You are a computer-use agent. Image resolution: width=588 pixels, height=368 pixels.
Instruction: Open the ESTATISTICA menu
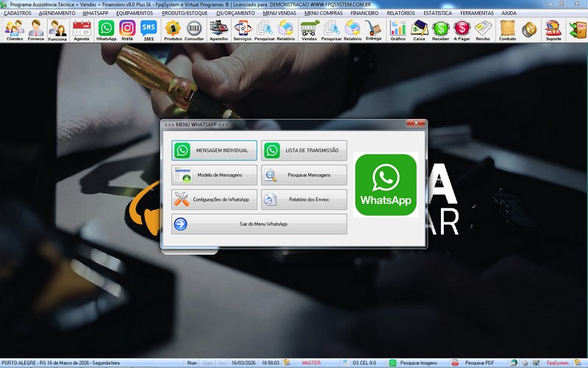pyautogui.click(x=437, y=13)
